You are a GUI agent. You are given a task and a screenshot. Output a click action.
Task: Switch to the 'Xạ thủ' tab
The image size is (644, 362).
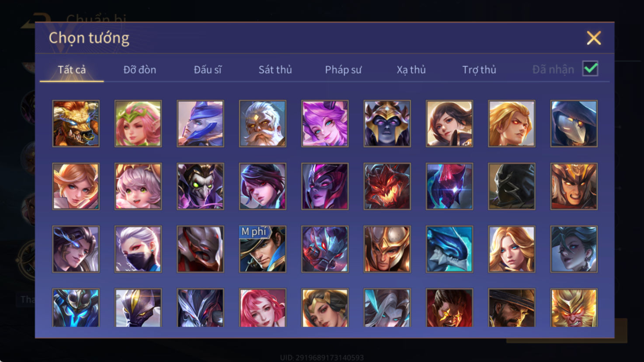click(411, 70)
